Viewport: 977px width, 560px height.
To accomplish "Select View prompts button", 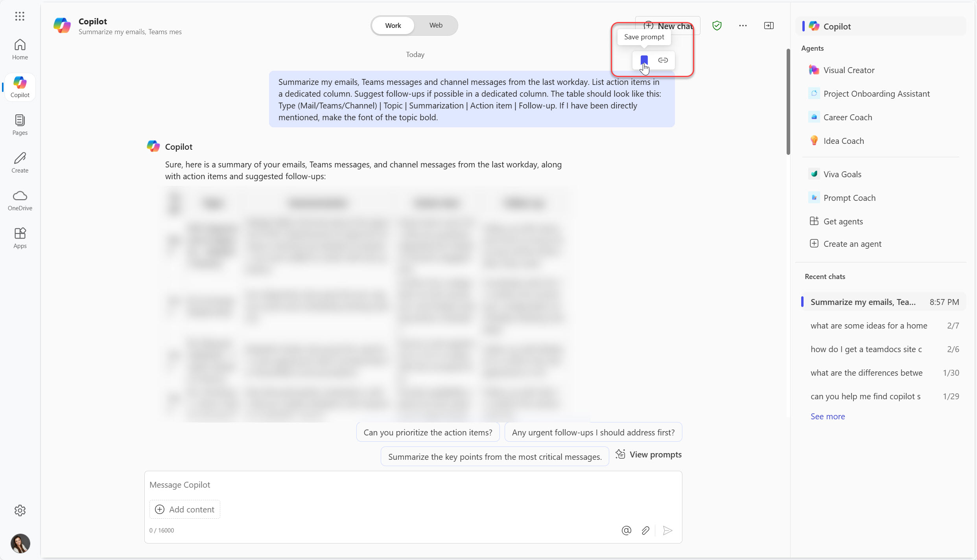I will pyautogui.click(x=647, y=455).
